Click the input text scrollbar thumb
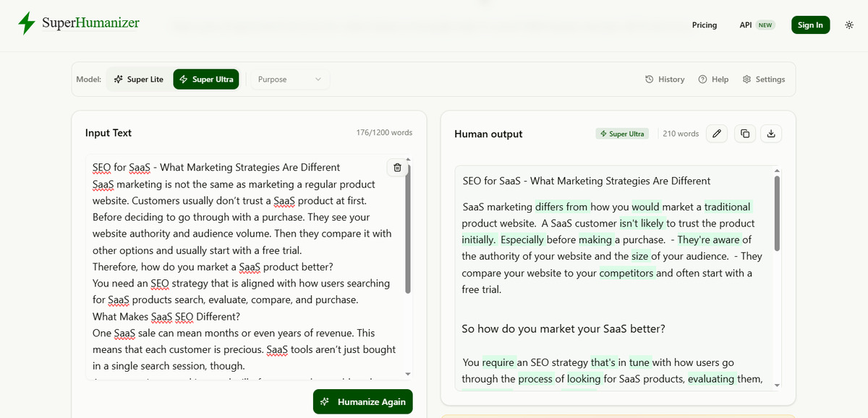This screenshot has width=868, height=418. point(408,228)
